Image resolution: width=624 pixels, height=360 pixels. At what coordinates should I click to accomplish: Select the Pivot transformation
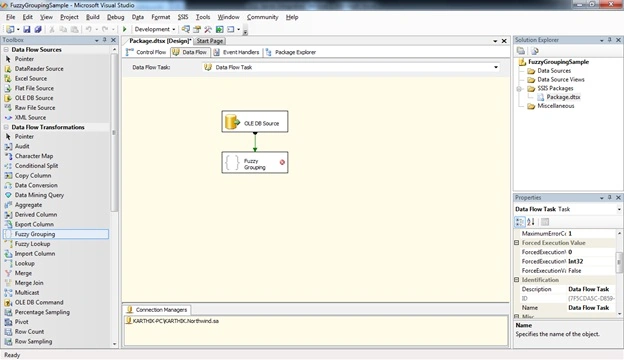point(21,322)
